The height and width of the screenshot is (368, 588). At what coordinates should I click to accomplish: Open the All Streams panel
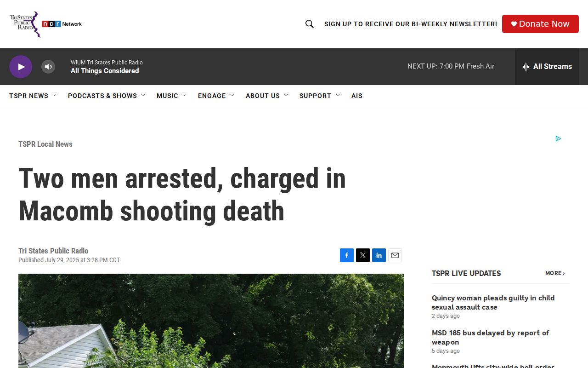point(547,67)
